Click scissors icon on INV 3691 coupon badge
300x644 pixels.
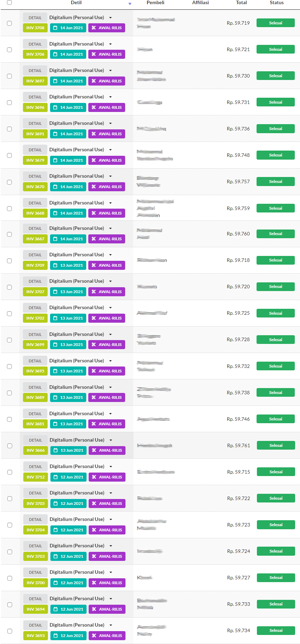click(x=94, y=134)
